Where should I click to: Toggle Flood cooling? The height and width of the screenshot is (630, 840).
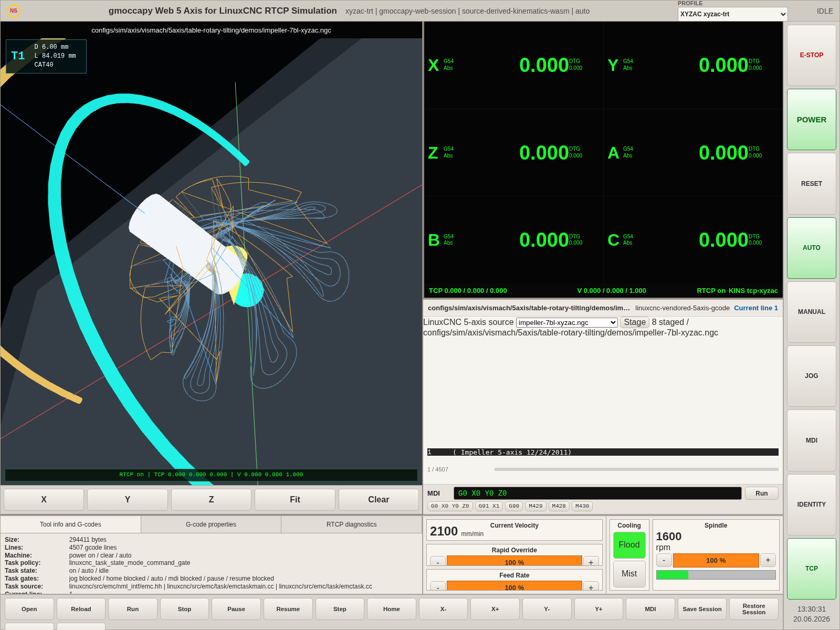click(629, 545)
